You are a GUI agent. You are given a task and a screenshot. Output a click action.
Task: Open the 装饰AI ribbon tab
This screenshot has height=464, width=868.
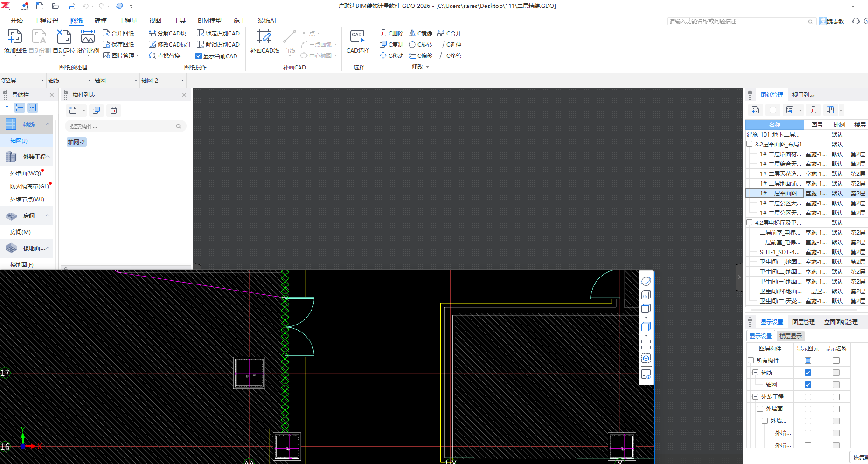point(267,21)
